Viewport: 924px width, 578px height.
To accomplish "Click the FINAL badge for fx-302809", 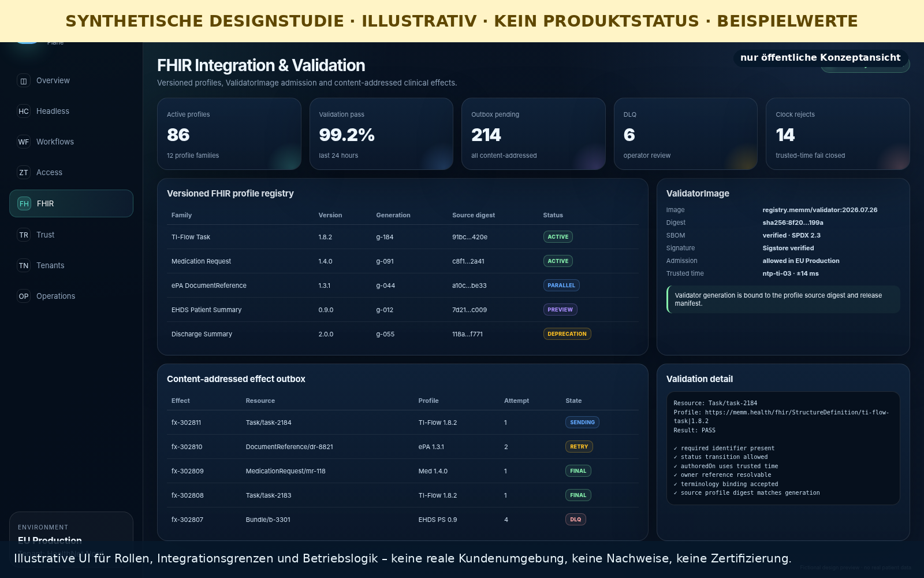I will point(578,471).
